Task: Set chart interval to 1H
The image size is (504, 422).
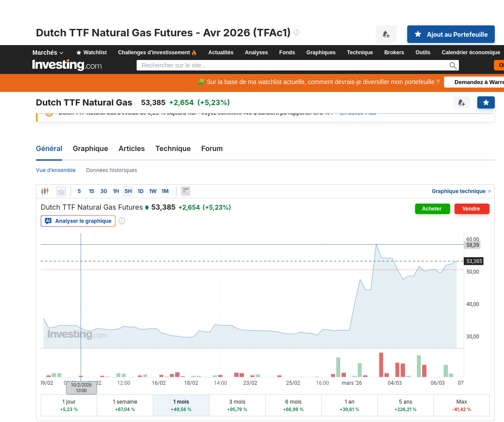Action: tap(116, 191)
